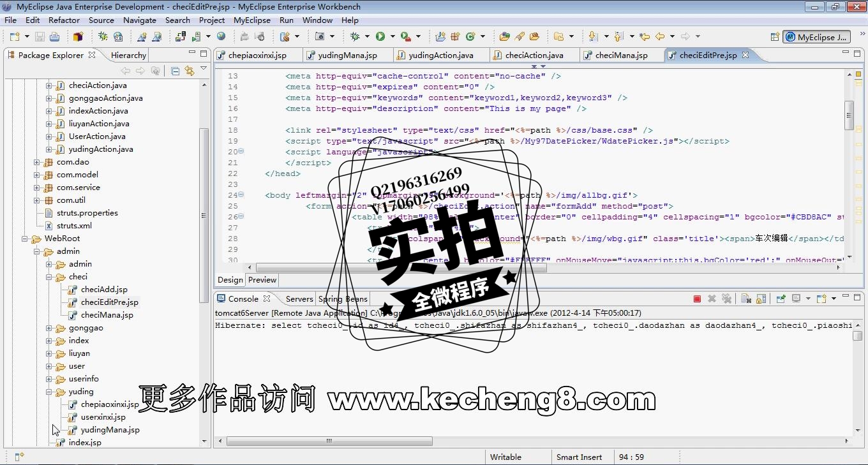Maximize the Console view
The width and height of the screenshot is (868, 465).
(857, 297)
